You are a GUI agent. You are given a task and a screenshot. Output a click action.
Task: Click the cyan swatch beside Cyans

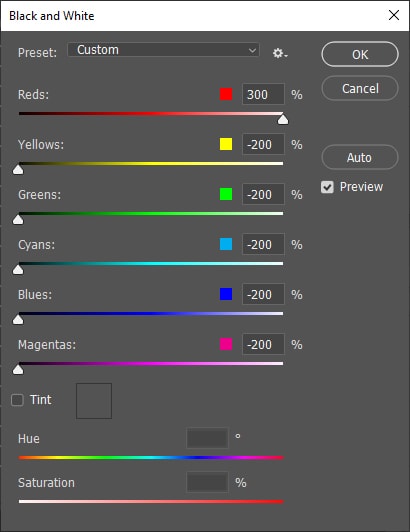tap(226, 244)
